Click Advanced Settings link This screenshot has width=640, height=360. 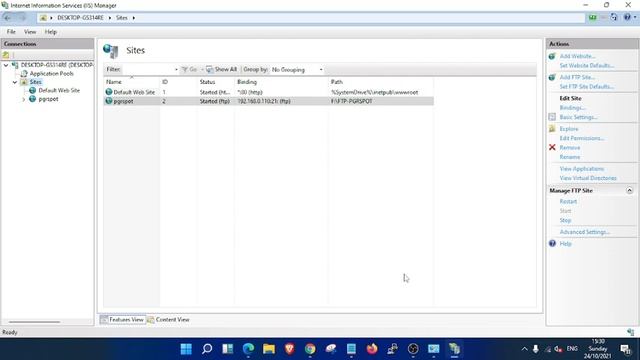tap(584, 232)
